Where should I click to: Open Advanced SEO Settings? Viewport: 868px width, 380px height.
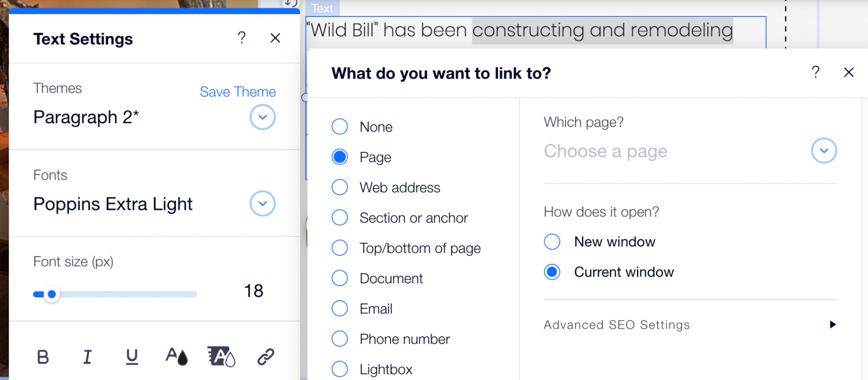click(x=617, y=324)
